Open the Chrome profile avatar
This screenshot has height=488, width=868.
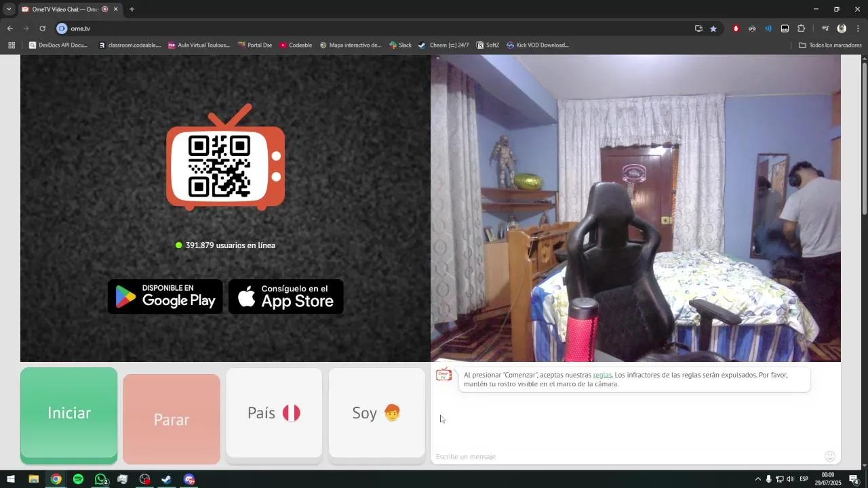[x=842, y=28]
